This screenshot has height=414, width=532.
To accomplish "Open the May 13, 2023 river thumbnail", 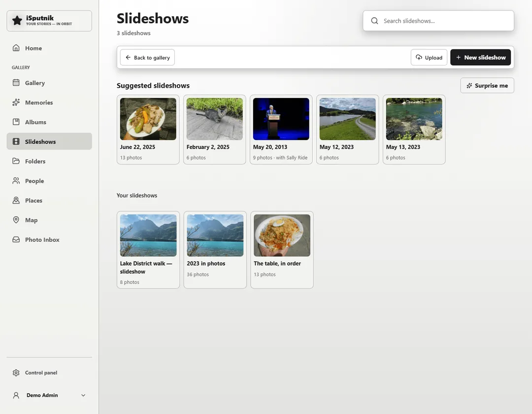I will [414, 119].
